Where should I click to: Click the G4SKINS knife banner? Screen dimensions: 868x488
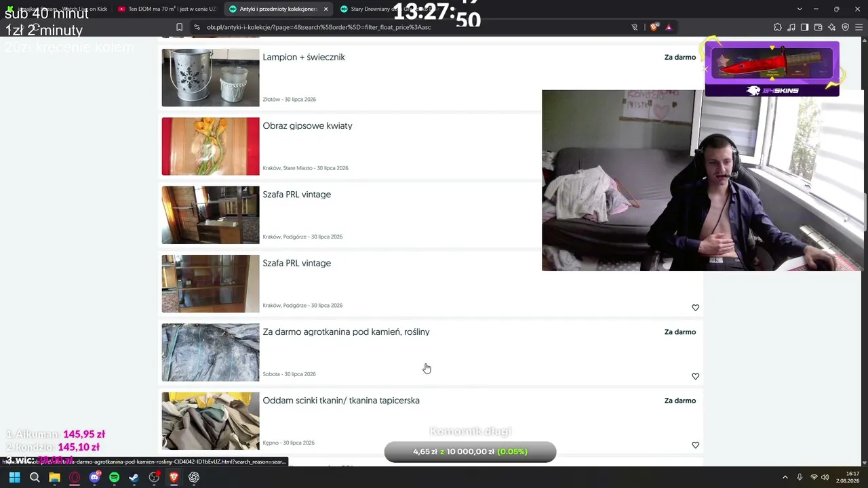[772, 68]
